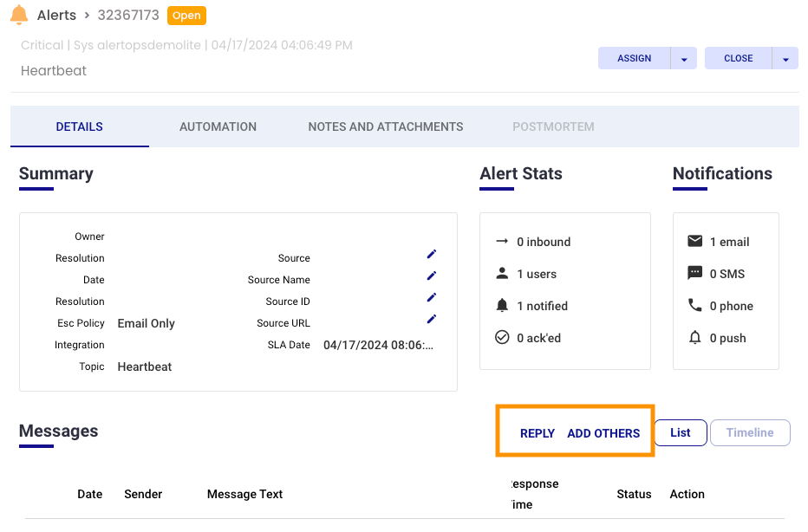Click the Assign button
This screenshot has height=532, width=808.
click(x=634, y=58)
